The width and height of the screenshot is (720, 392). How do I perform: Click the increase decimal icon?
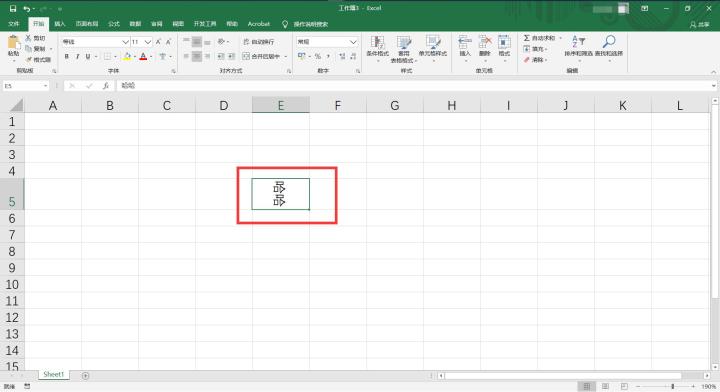pyautogui.click(x=342, y=56)
